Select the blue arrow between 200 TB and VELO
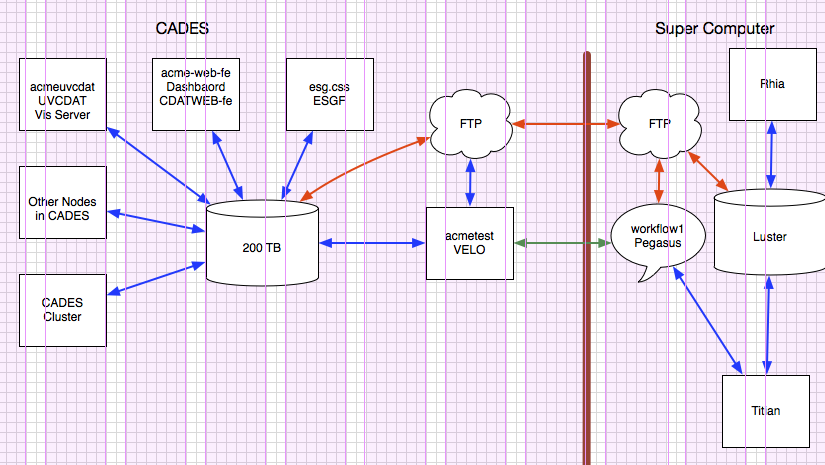825x465 pixels. (372, 243)
